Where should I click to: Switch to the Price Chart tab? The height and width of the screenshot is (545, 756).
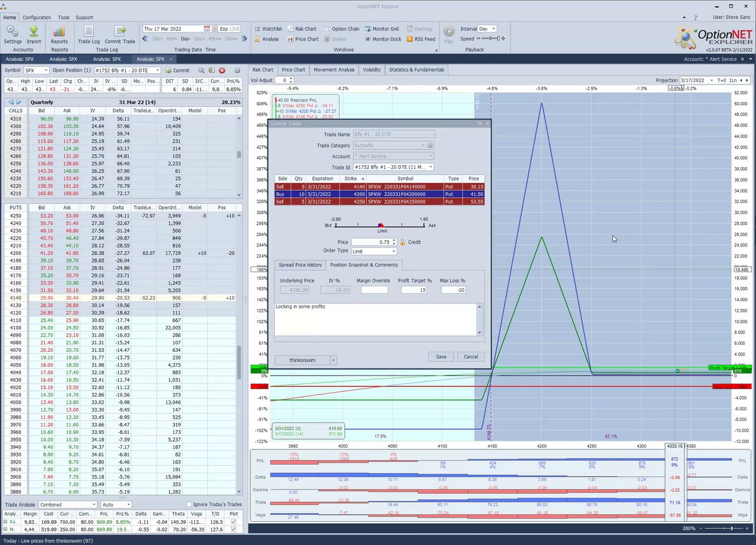(x=294, y=70)
